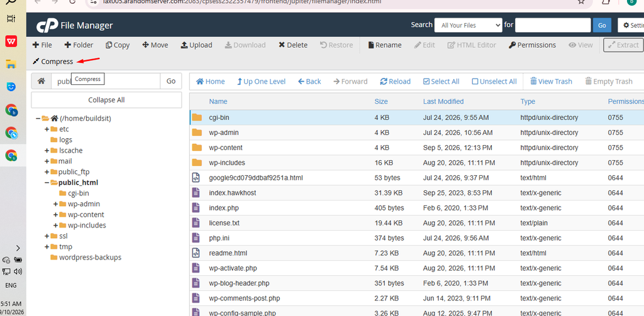
Task: Click the cPanel logo
Action: tap(47, 26)
